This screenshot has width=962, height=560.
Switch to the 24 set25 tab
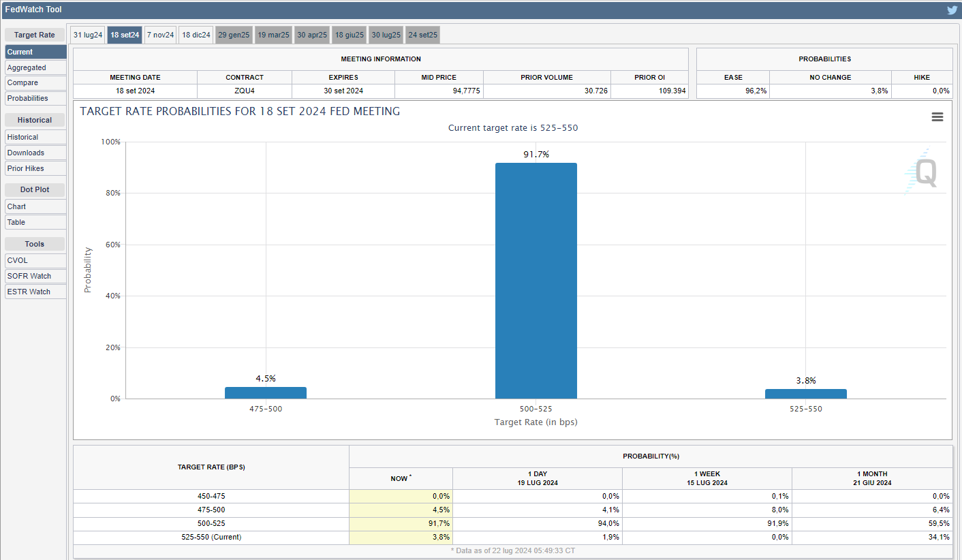click(422, 35)
